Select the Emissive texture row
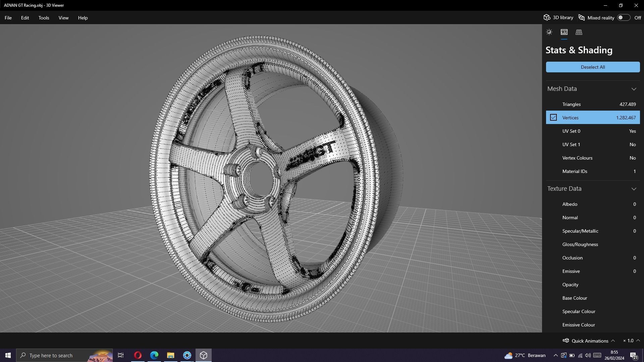This screenshot has height=362, width=644. coord(593,271)
